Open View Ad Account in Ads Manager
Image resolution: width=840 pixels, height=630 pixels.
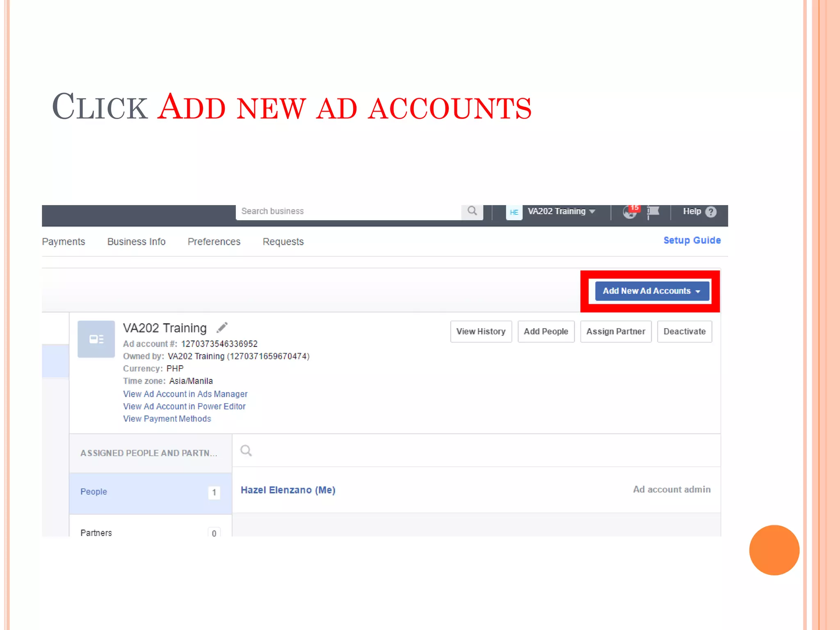[x=185, y=394]
